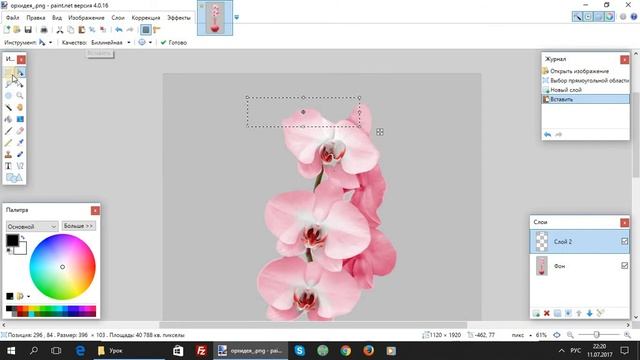Click the Open file toolbar icon
Image resolution: width=640 pixels, height=360 pixels.
(x=17, y=30)
